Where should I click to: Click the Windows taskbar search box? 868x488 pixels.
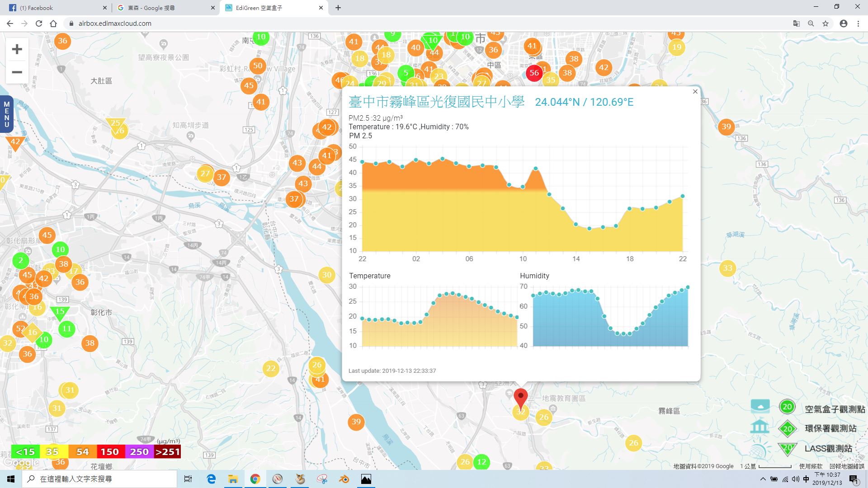tap(99, 479)
